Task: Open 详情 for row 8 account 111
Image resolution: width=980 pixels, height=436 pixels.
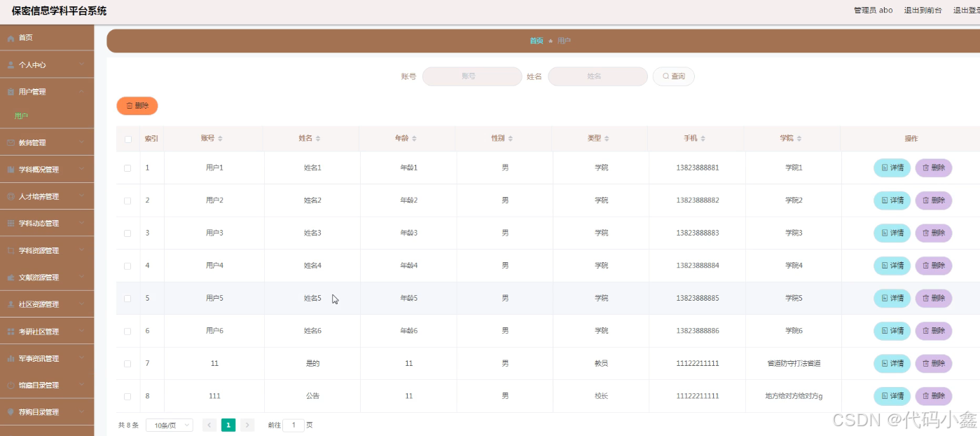Action: tap(892, 397)
